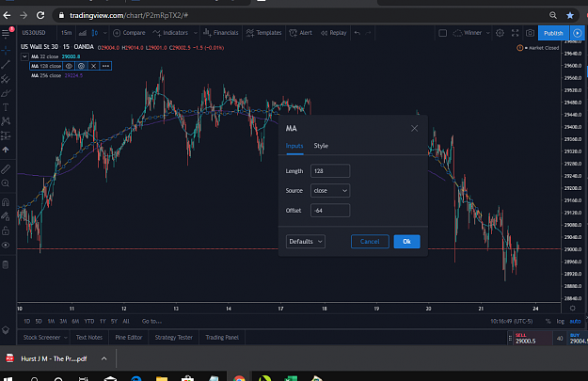Open the Defaults dropdown in MA dialog
The width and height of the screenshot is (588, 381).
[305, 242]
